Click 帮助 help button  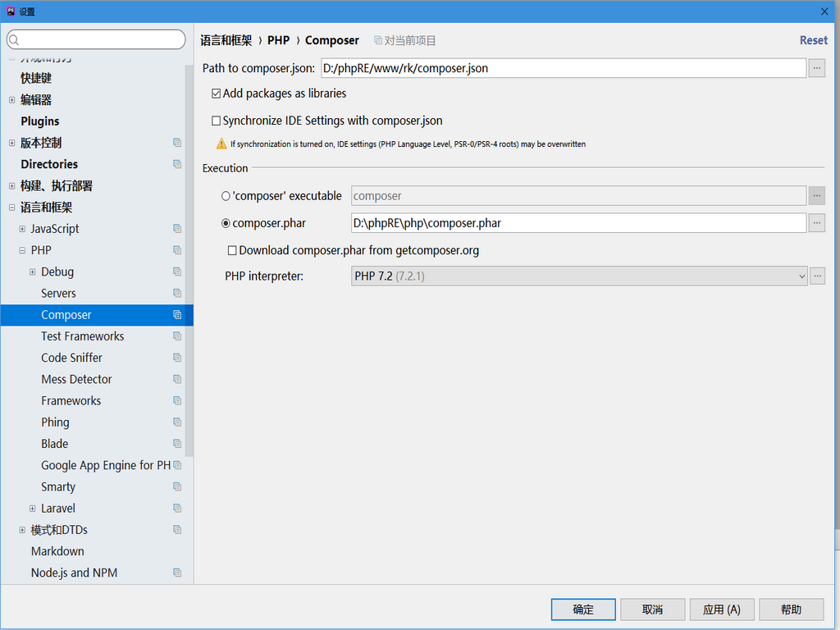[x=792, y=609]
